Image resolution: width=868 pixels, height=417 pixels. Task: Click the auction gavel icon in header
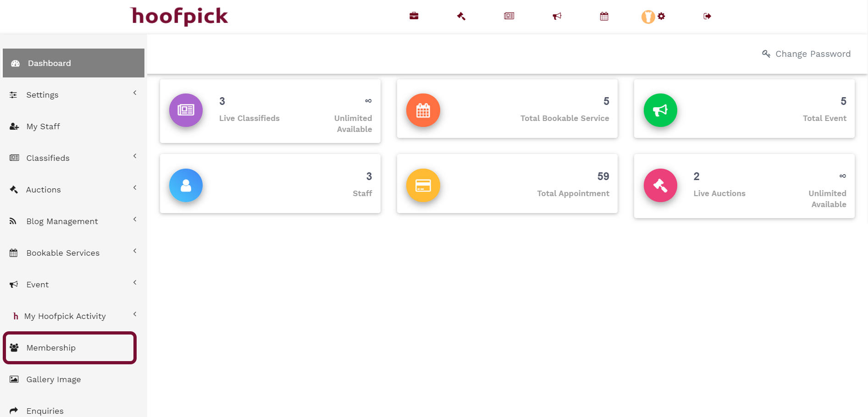tap(461, 16)
